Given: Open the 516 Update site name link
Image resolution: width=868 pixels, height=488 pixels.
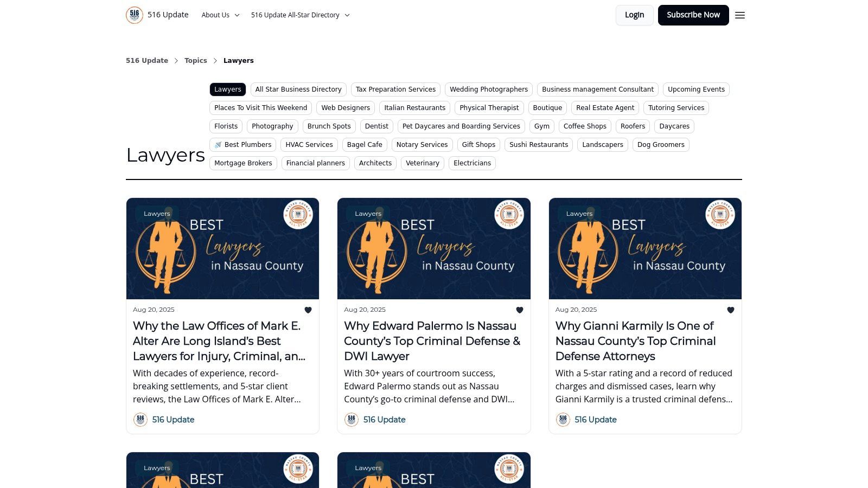Looking at the screenshot, I should [x=168, y=15].
